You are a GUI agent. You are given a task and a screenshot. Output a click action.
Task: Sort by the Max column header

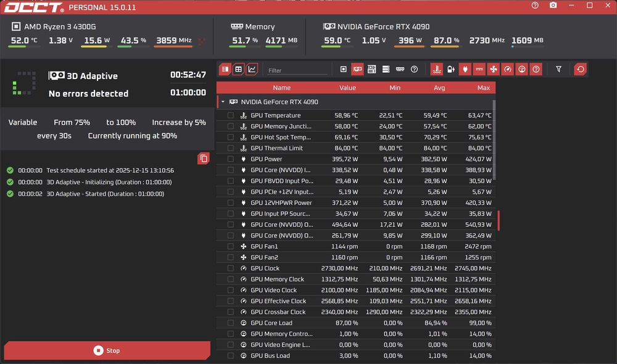point(483,88)
